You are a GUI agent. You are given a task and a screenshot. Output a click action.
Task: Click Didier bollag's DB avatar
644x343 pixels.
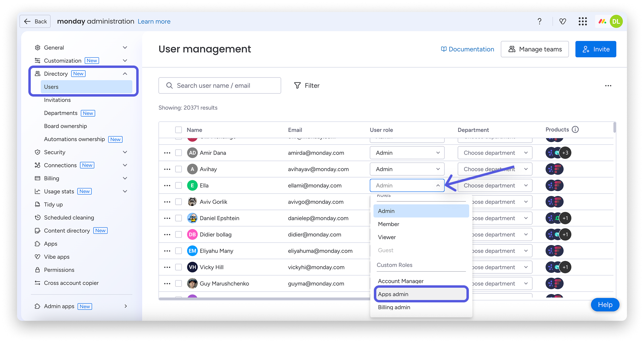click(193, 234)
